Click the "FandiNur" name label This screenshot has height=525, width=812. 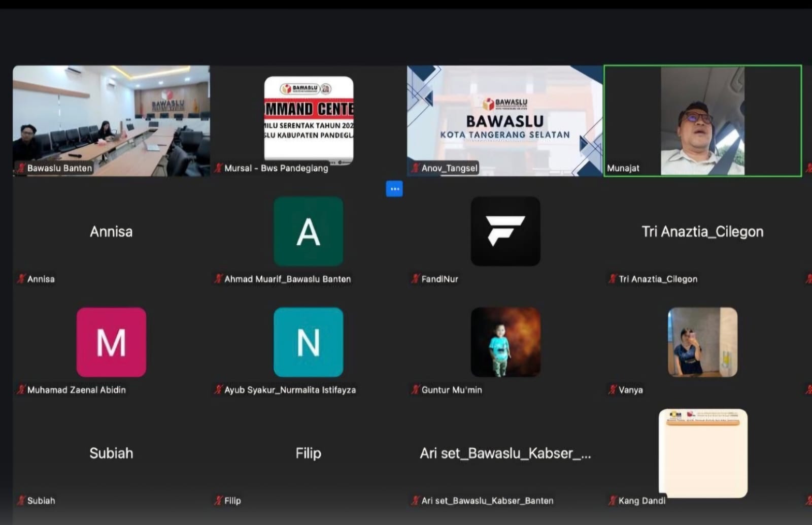point(440,279)
